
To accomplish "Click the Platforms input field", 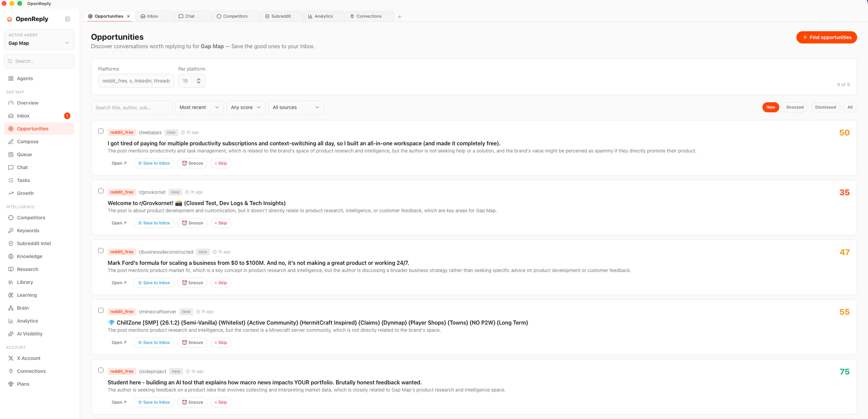I will click(136, 81).
